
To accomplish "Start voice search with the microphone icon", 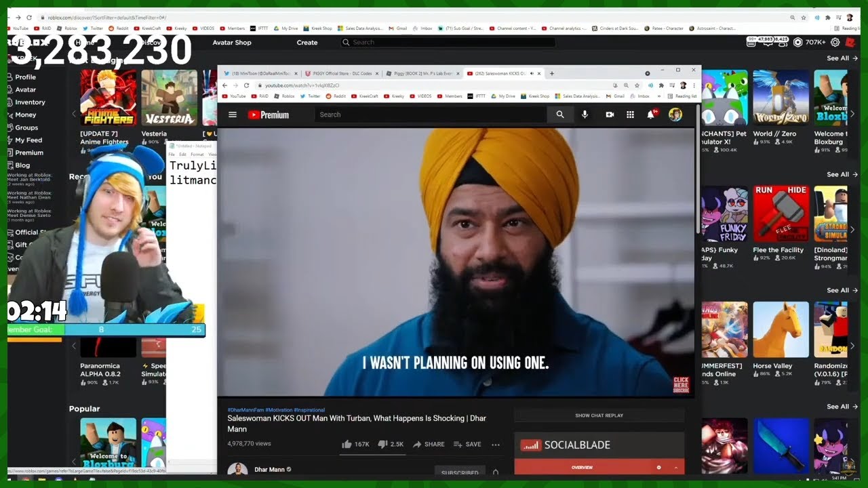I will point(585,115).
